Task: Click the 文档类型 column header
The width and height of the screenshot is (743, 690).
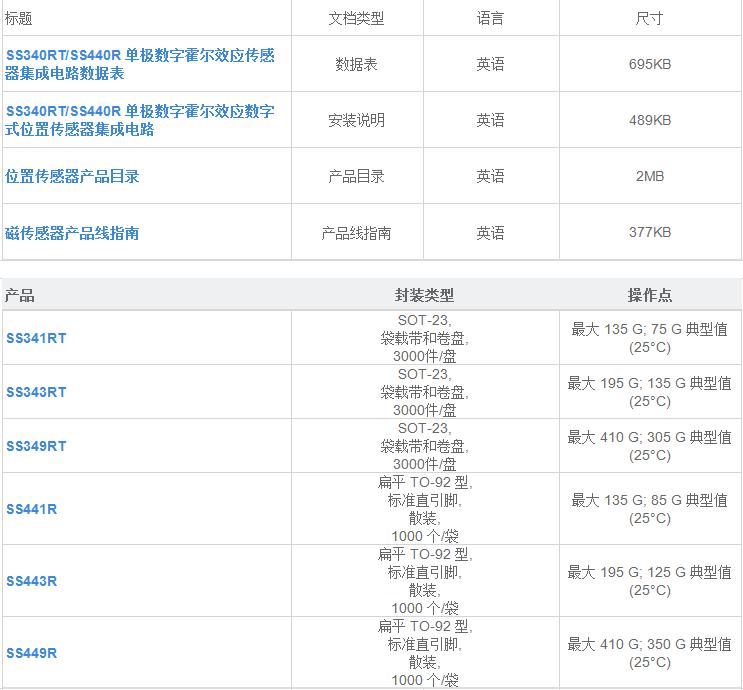Action: click(x=356, y=18)
